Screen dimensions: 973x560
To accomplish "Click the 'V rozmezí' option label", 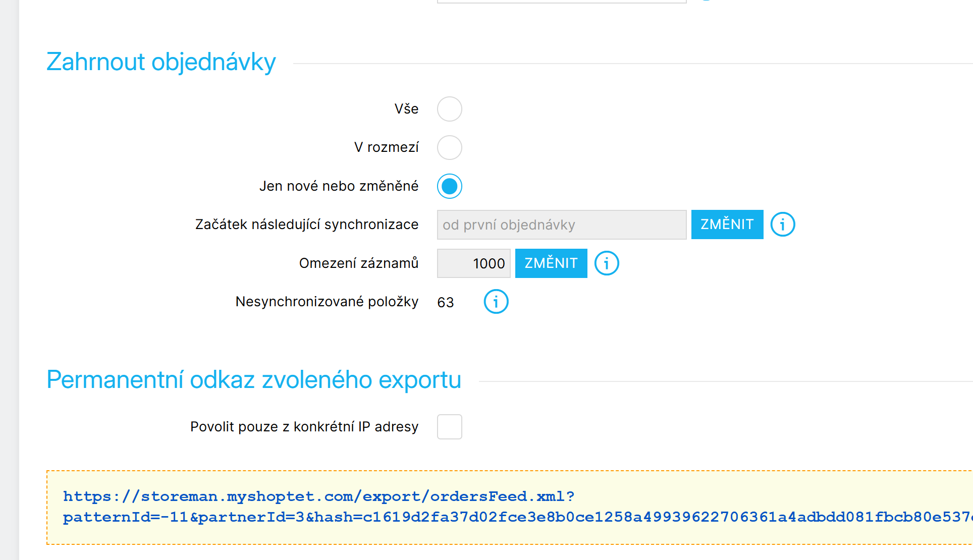I will click(x=386, y=147).
